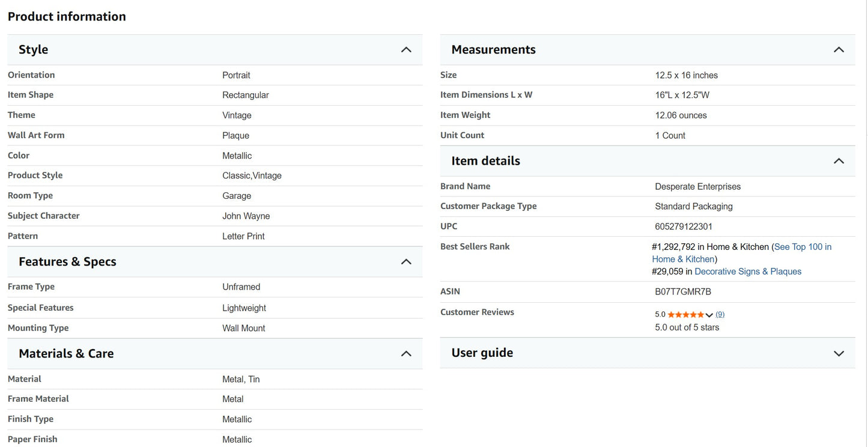The width and height of the screenshot is (868, 447).
Task: Expand the User guide section chevron
Action: 839,353
